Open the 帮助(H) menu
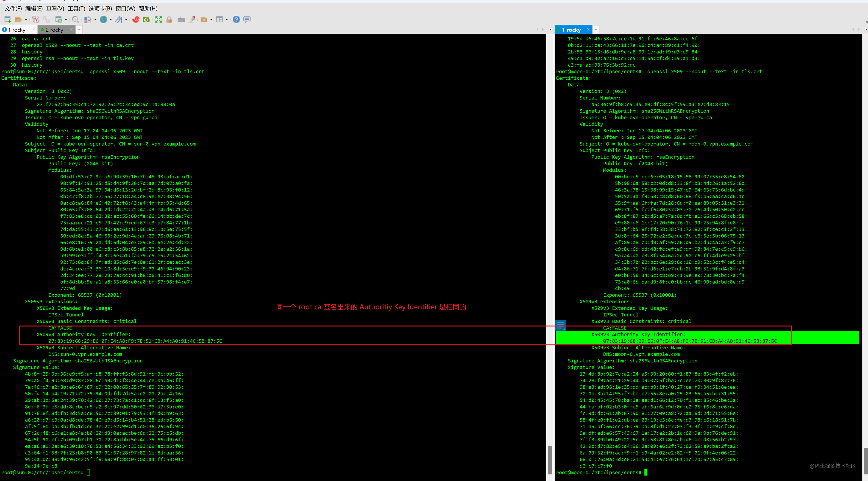Image resolution: width=868 pixels, height=481 pixels. tap(148, 8)
